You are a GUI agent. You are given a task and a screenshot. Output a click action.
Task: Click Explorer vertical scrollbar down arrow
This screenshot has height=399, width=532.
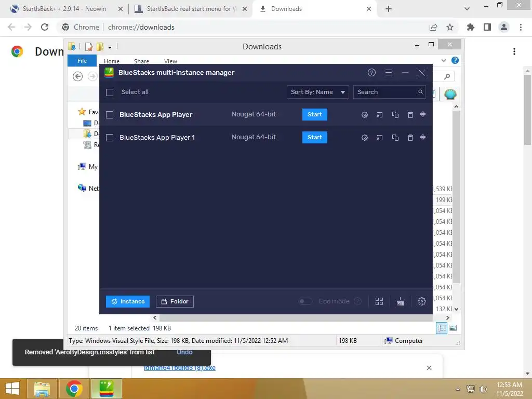click(456, 309)
